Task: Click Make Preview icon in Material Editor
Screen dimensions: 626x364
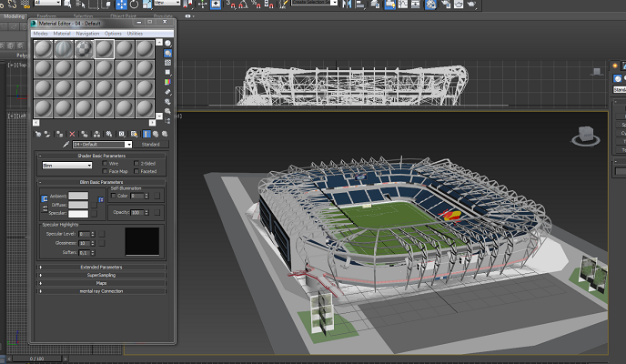Action: (168, 92)
